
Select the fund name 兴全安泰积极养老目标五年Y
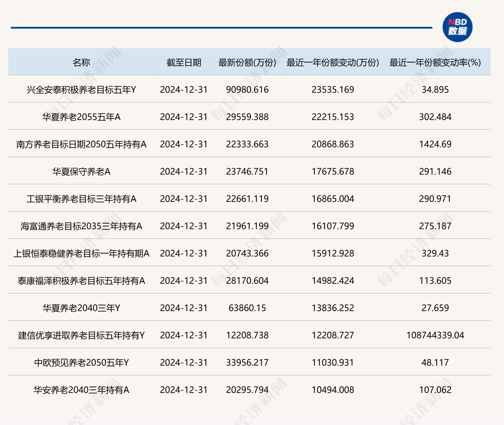(81, 90)
